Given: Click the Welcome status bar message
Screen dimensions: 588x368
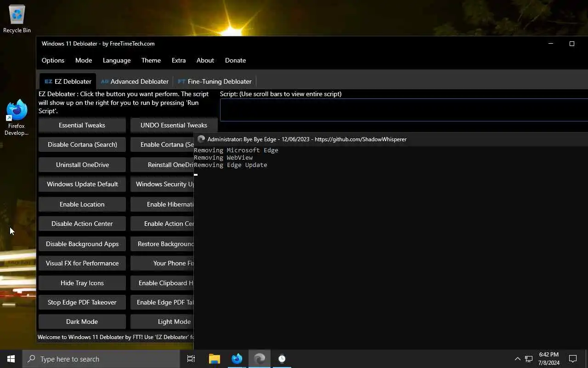Looking at the screenshot, I should point(115,337).
